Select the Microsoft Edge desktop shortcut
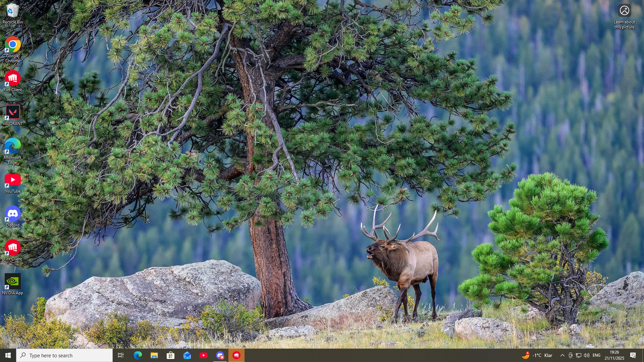Viewport: 644px width, 362px height. pyautogui.click(x=12, y=150)
